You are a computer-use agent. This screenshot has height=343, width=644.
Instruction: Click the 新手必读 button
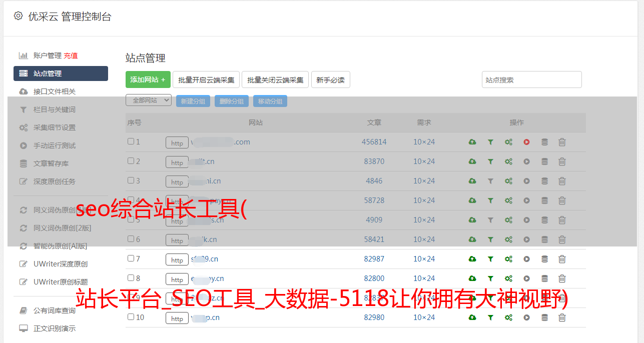coord(331,79)
